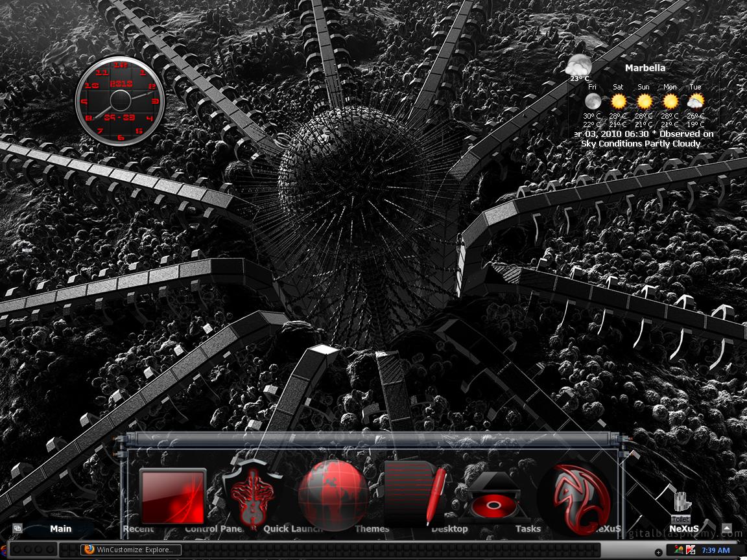The image size is (747, 560).
Task: Select the Control Panel dock tab
Action: tap(215, 529)
